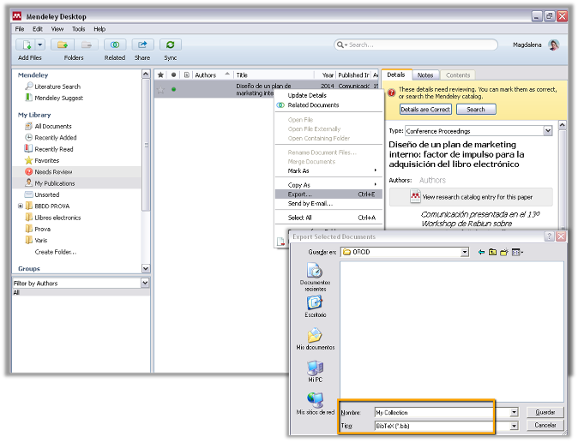Click the Share toolbar icon
This screenshot has width=578, height=442.
coord(142,45)
